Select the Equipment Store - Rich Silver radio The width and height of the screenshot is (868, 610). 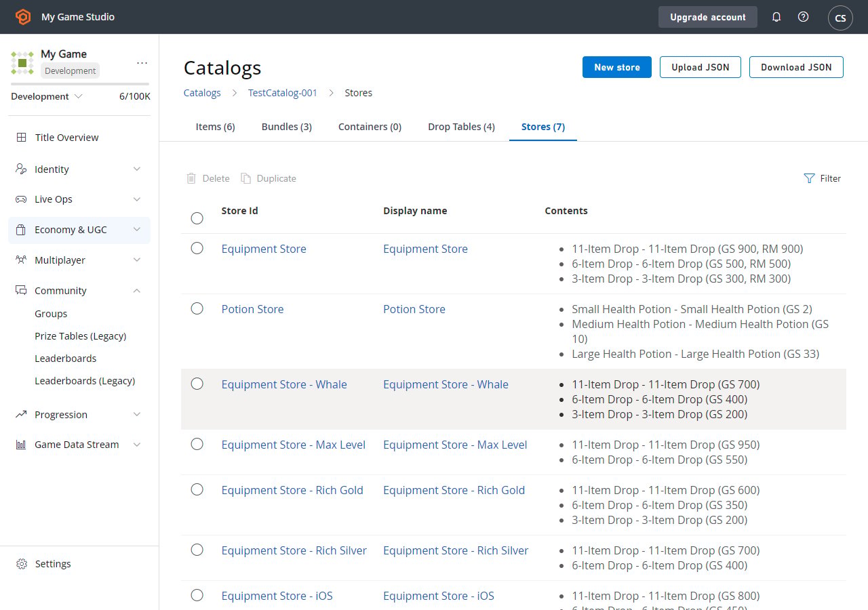pyautogui.click(x=197, y=550)
